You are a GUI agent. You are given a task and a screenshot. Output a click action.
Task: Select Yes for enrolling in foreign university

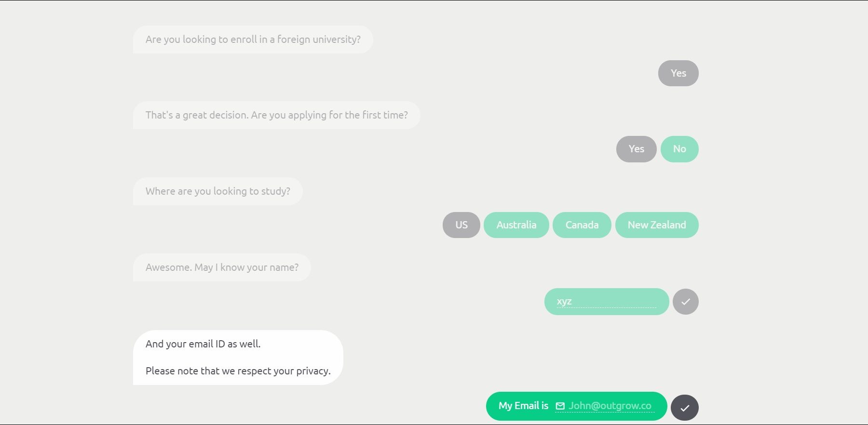[678, 73]
